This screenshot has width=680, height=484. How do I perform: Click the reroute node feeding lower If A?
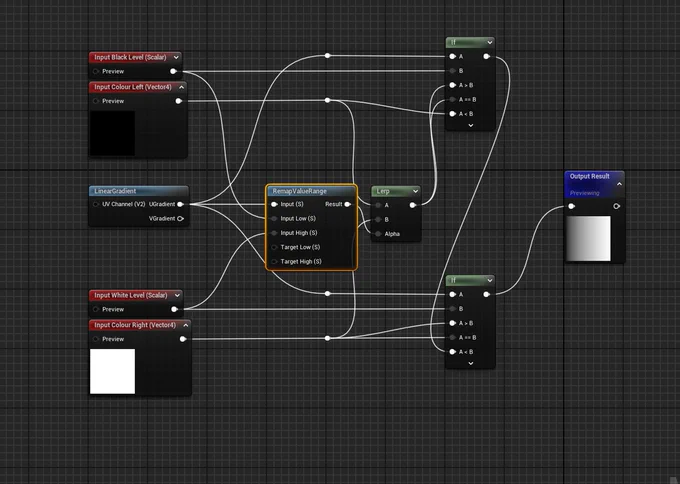click(327, 294)
